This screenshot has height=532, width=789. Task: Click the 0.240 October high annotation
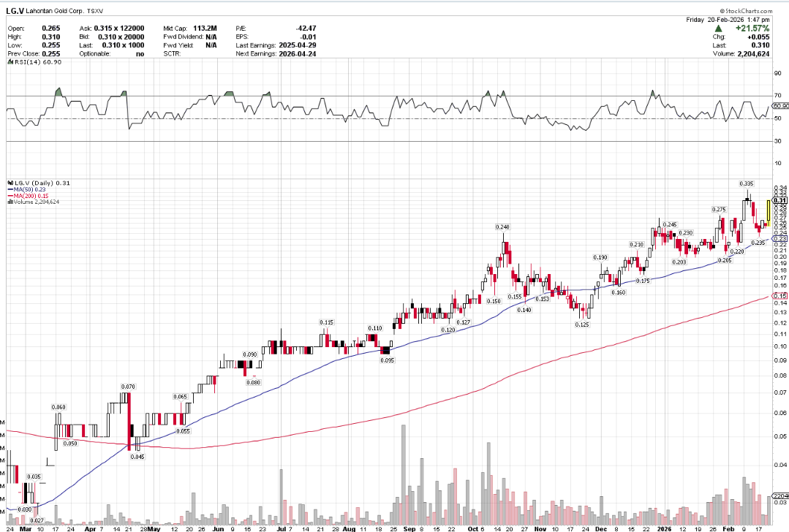click(502, 227)
